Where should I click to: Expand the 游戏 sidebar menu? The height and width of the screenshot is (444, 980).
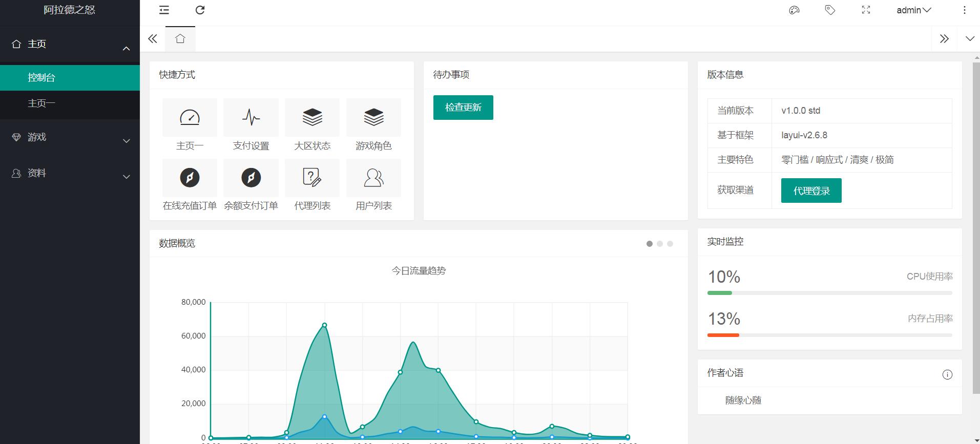coord(70,137)
